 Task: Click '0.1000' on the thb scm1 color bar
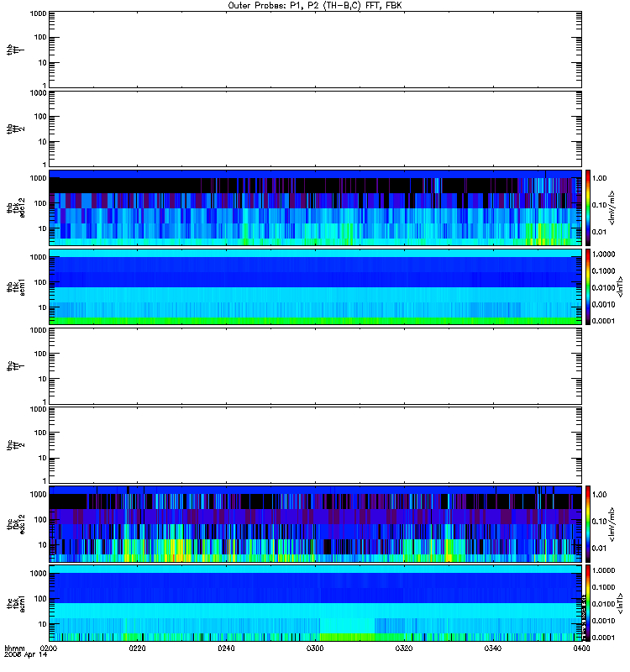click(x=603, y=270)
